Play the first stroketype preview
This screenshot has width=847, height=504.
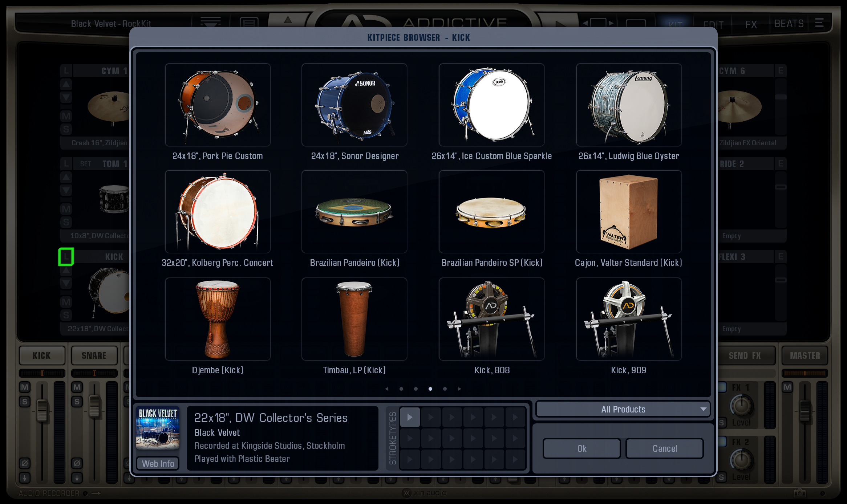[410, 417]
